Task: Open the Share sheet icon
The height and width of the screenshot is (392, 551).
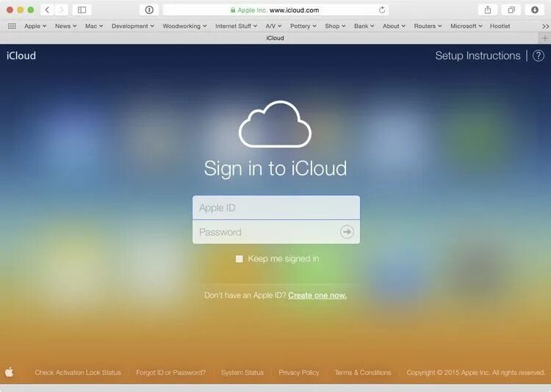Action: point(488,10)
